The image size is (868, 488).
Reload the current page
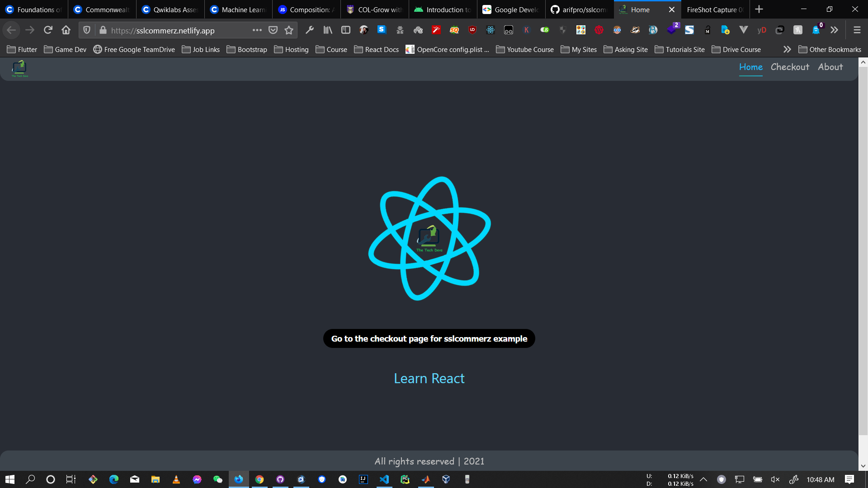pyautogui.click(x=48, y=30)
